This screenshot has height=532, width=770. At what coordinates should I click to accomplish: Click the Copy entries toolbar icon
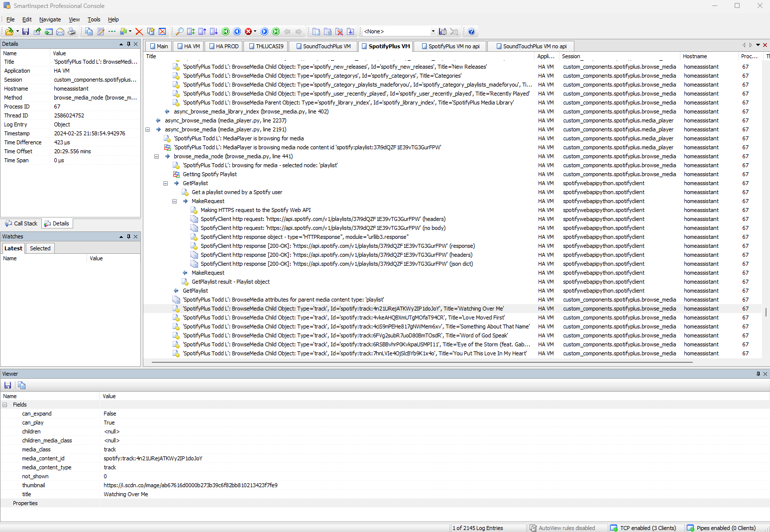pyautogui.click(x=89, y=31)
